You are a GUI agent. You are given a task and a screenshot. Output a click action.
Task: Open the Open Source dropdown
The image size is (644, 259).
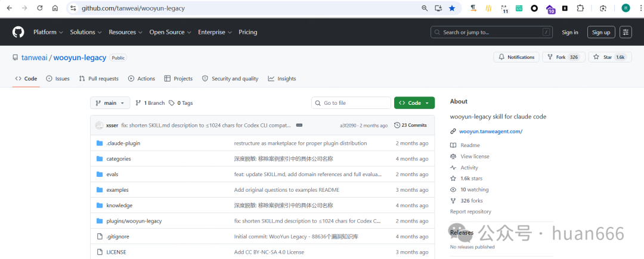[170, 32]
